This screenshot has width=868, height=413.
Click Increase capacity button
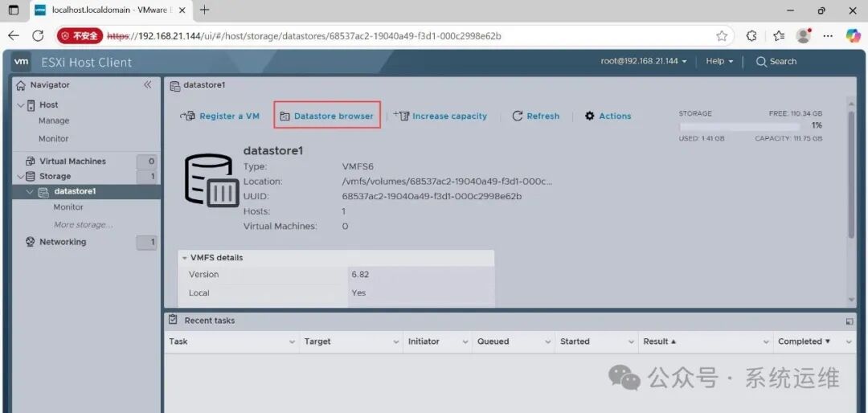coord(440,117)
